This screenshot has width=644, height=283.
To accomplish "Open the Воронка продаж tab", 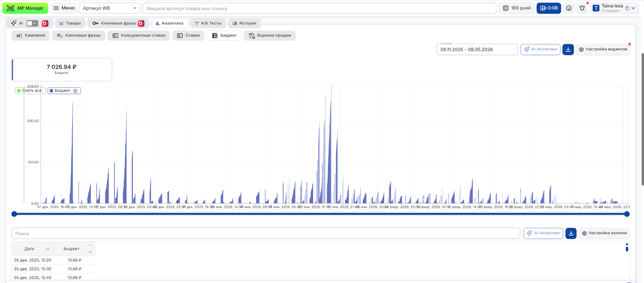I will coord(270,36).
